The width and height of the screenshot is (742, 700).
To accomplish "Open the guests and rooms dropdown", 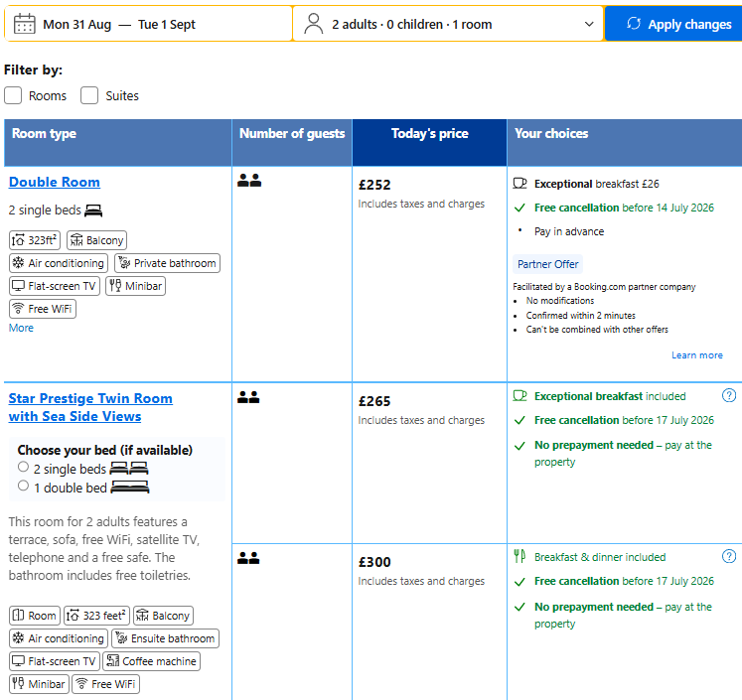I will [x=448, y=24].
